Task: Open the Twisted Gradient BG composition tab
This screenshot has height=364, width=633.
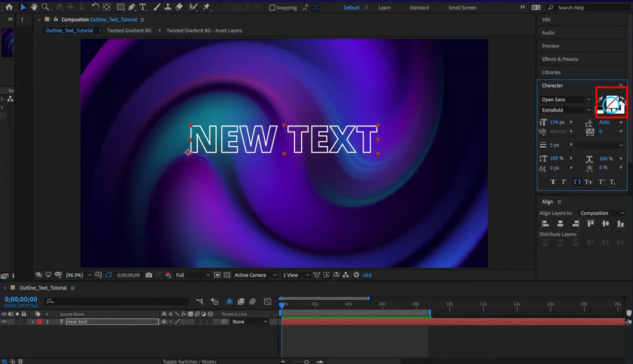Action: tap(129, 31)
